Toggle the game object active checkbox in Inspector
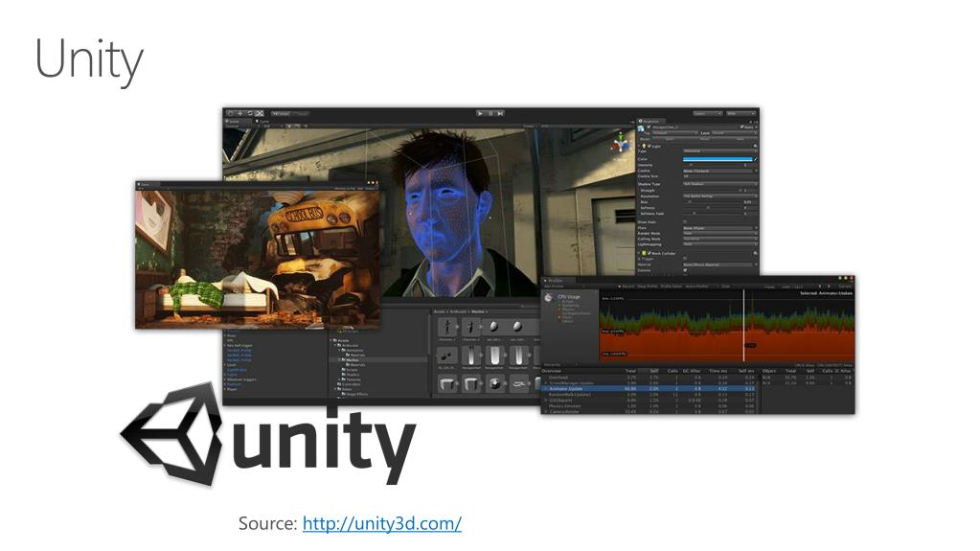 [x=649, y=126]
